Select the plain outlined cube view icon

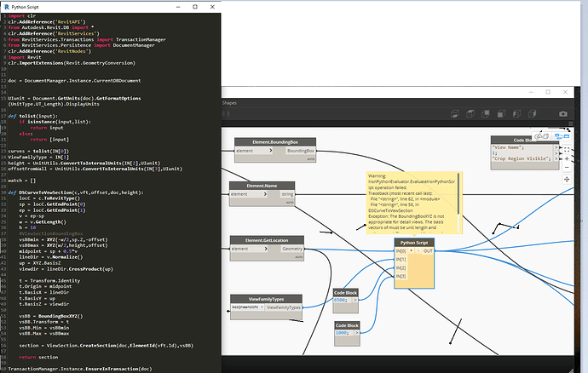point(470,113)
